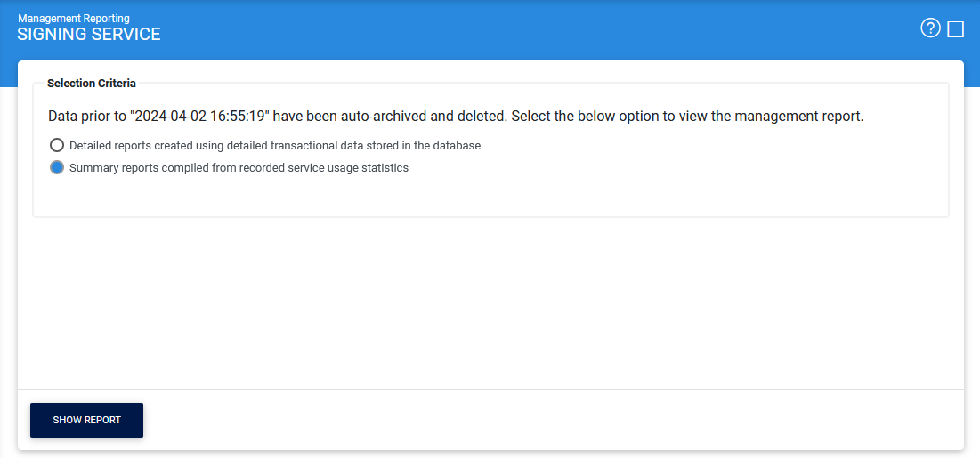Click the SIGNING SERVICE page title
This screenshot has width=980, height=458.
tap(89, 35)
